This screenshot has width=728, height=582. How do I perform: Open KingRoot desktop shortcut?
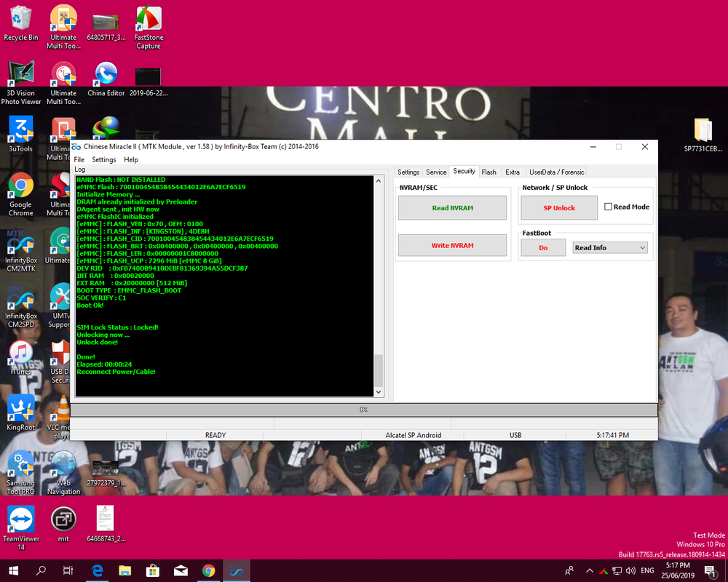21,413
